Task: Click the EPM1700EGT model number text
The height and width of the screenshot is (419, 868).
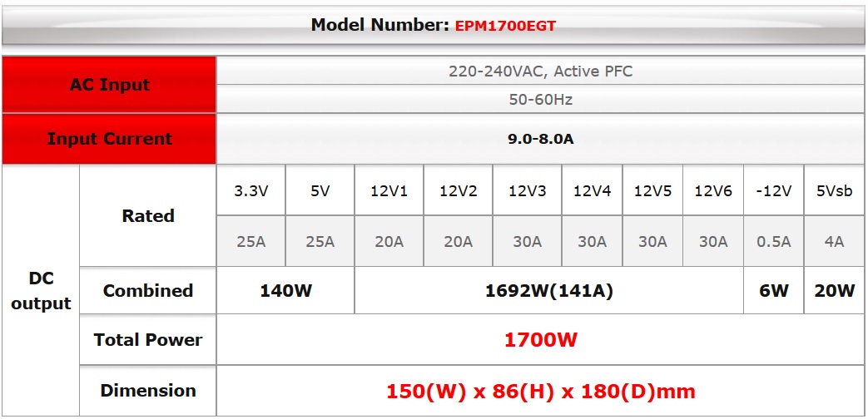Action: coord(505,26)
